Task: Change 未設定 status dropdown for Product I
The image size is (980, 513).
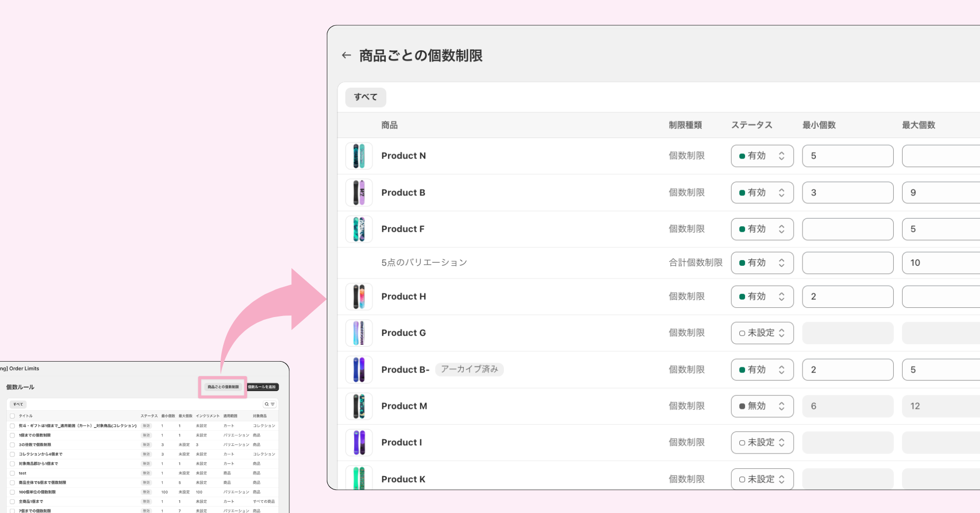Action: click(x=762, y=443)
